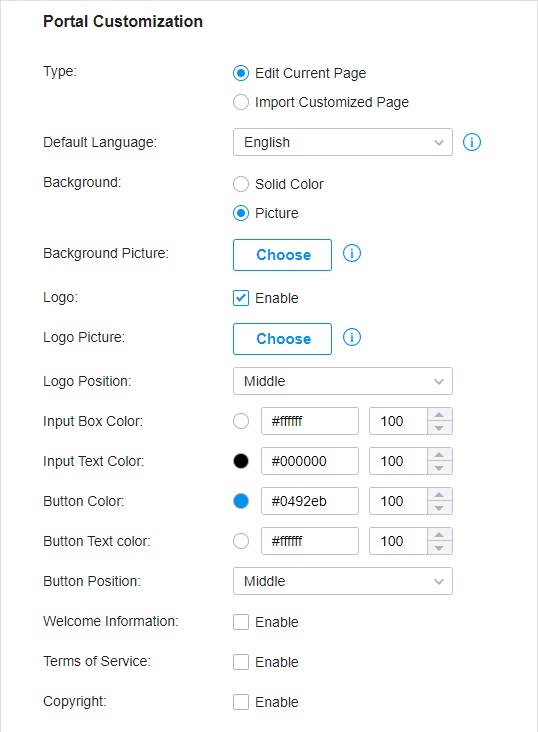The width and height of the screenshot is (538, 732).
Task: Choose a Logo Picture file
Action: point(283,339)
